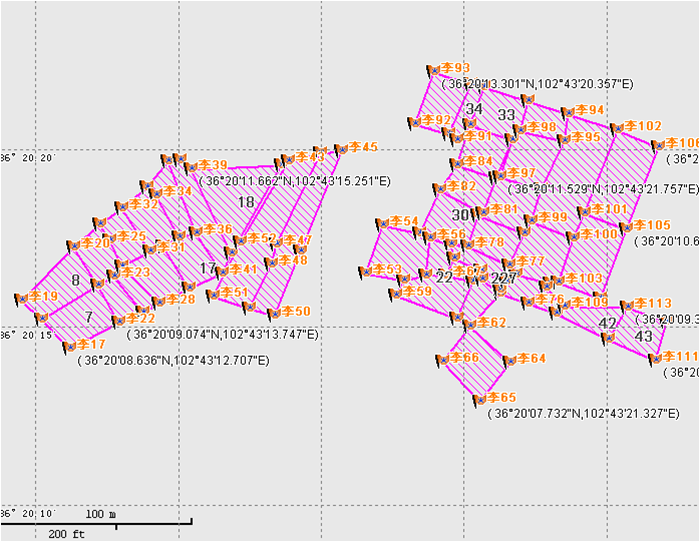Select waypoint flag 李17
The height and width of the screenshot is (542, 700).
70,345
